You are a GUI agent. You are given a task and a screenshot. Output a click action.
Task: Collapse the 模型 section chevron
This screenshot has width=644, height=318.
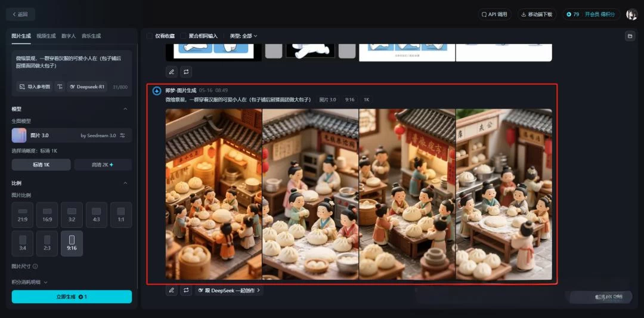pyautogui.click(x=125, y=109)
